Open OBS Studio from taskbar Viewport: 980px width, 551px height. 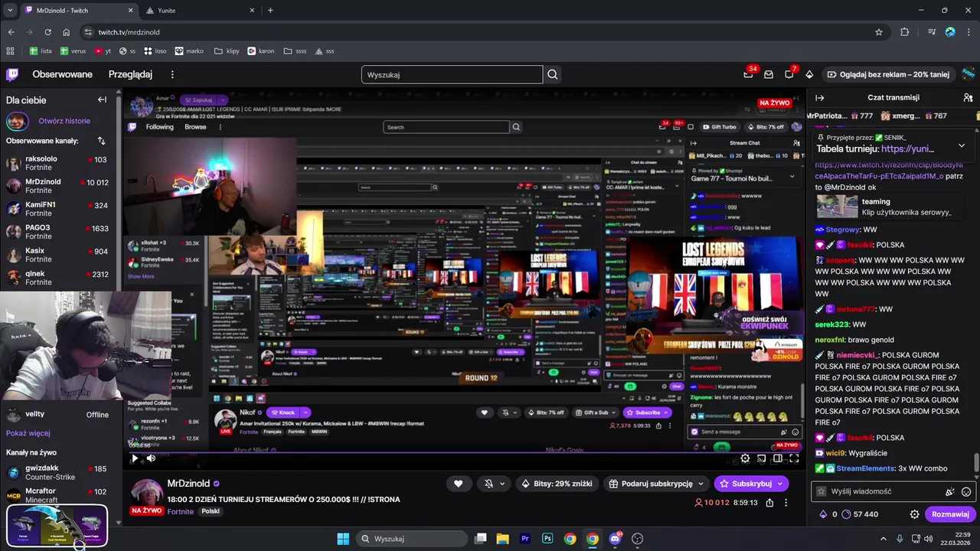pyautogui.click(x=637, y=539)
